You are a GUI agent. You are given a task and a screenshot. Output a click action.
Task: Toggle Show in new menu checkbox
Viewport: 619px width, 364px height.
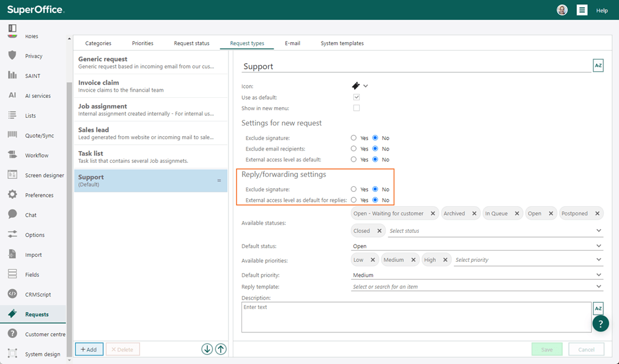pyautogui.click(x=357, y=108)
